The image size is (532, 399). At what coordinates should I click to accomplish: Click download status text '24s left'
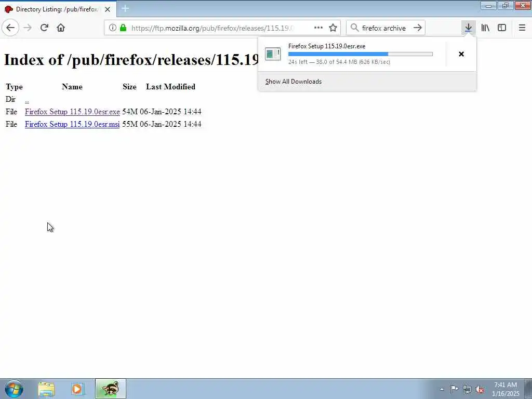click(x=298, y=62)
